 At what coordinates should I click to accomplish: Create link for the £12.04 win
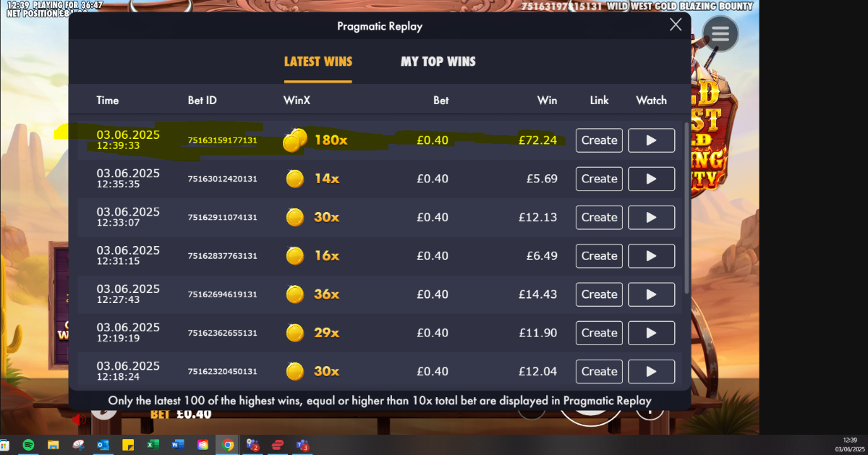(x=599, y=371)
